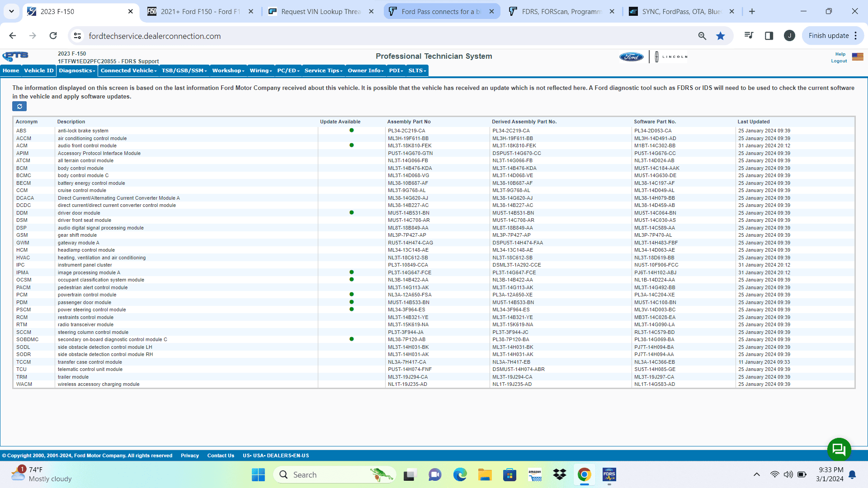
Task: Click the Lincoln logo in the header
Action: click(x=671, y=56)
